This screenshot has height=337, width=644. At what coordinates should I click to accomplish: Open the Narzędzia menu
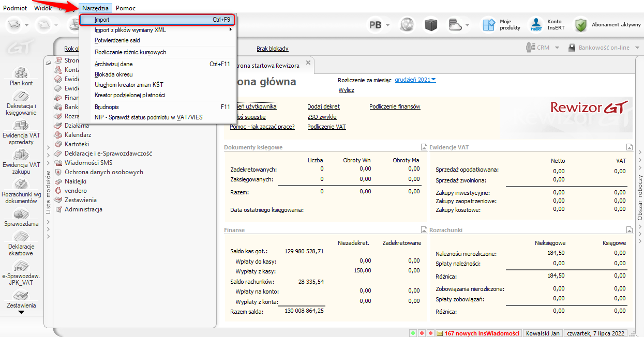[96, 8]
